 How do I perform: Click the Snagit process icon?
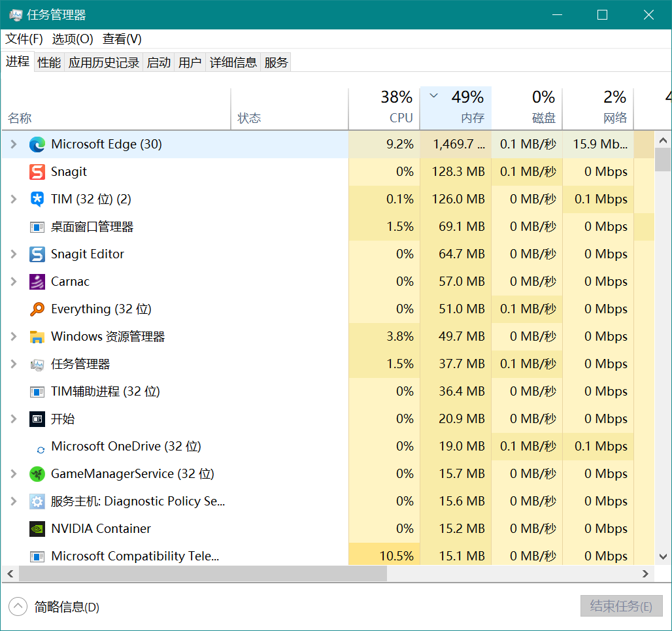(37, 172)
